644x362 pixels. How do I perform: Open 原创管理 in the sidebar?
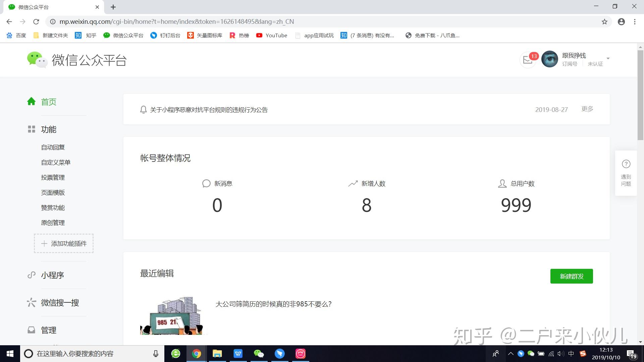pyautogui.click(x=53, y=223)
